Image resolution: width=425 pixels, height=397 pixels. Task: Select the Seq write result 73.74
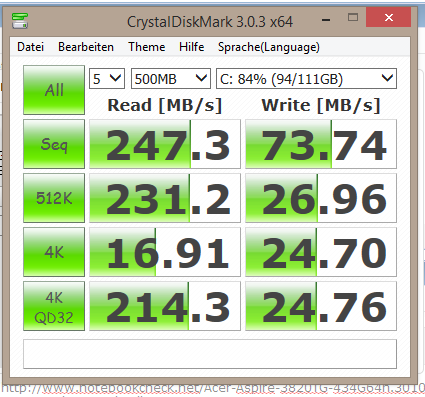[321, 144]
